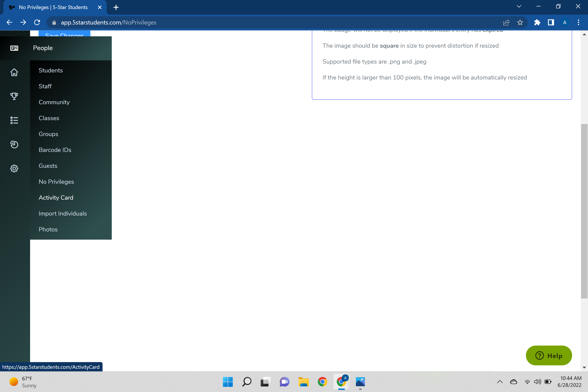Open Task View on taskbar
This screenshot has height=392, width=588.
coord(265,382)
